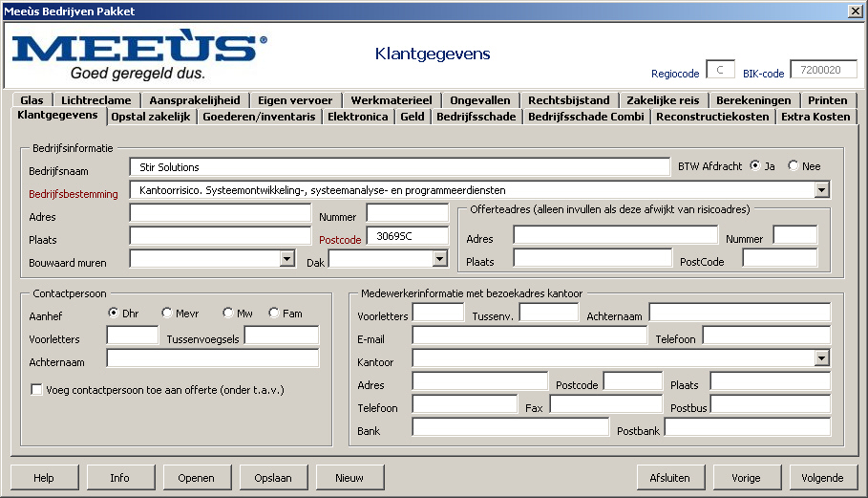
Task: Click the Bedrijfsnaam field with Stir Solutions
Action: [400, 167]
